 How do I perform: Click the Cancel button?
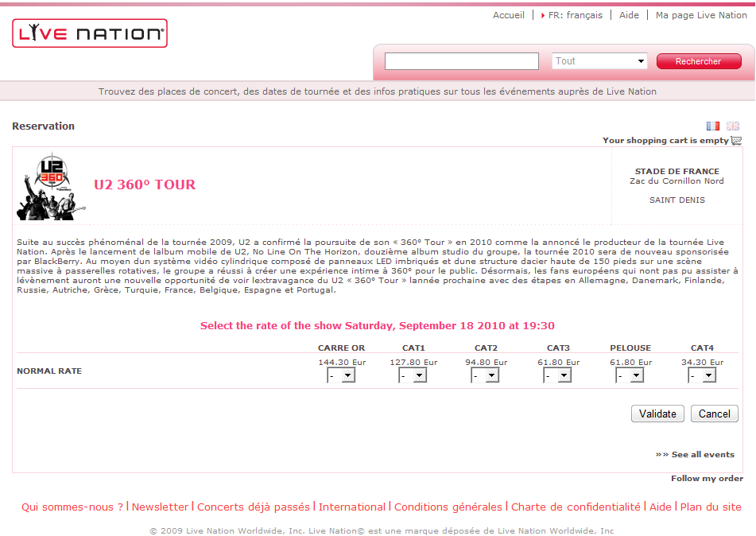coord(715,414)
